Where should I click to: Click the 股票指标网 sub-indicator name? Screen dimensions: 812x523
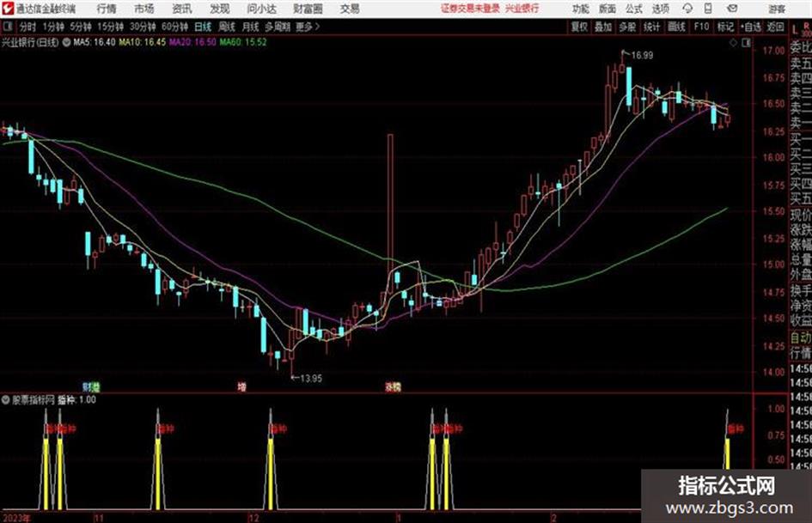(x=34, y=399)
